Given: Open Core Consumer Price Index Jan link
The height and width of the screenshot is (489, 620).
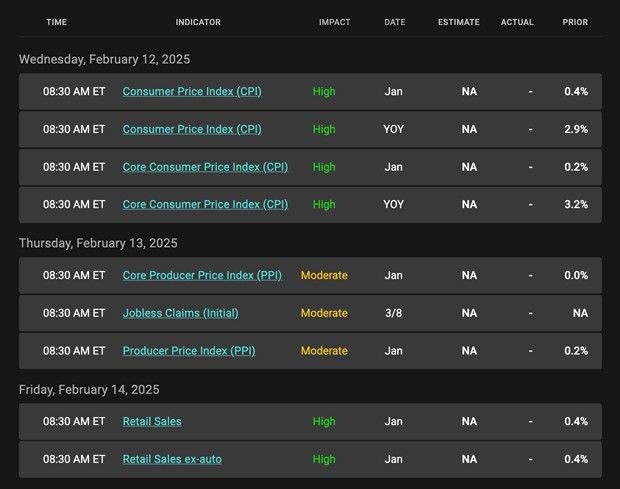Looking at the screenshot, I should click(x=205, y=167).
